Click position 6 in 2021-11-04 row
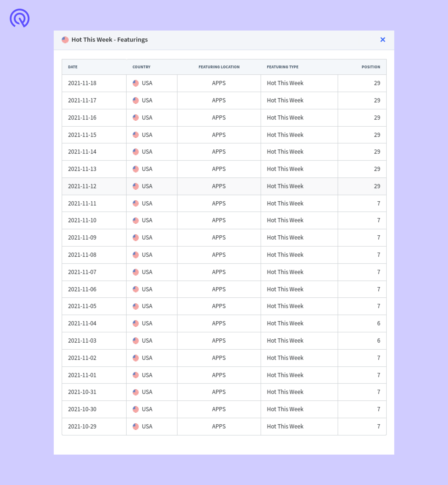Screen dimensions: 448x485 coord(378,323)
